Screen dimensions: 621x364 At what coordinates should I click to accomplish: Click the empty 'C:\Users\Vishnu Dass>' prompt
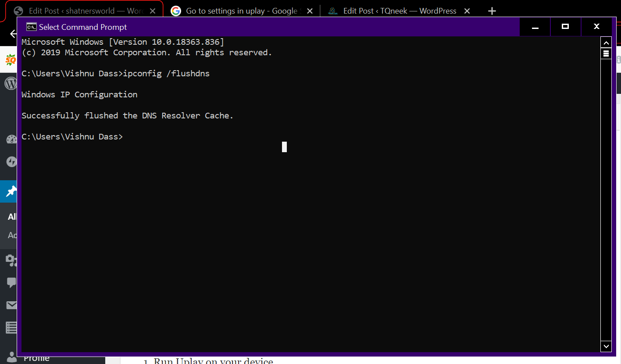(x=72, y=137)
